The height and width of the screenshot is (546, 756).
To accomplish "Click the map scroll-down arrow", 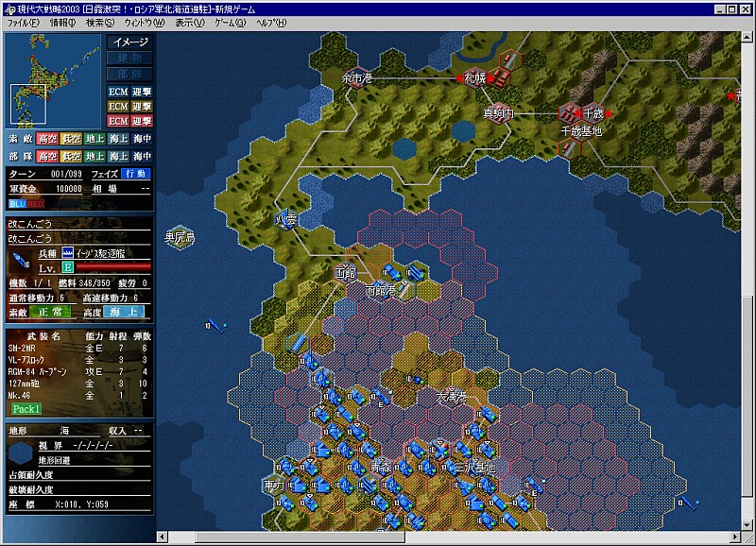I will point(747,525).
